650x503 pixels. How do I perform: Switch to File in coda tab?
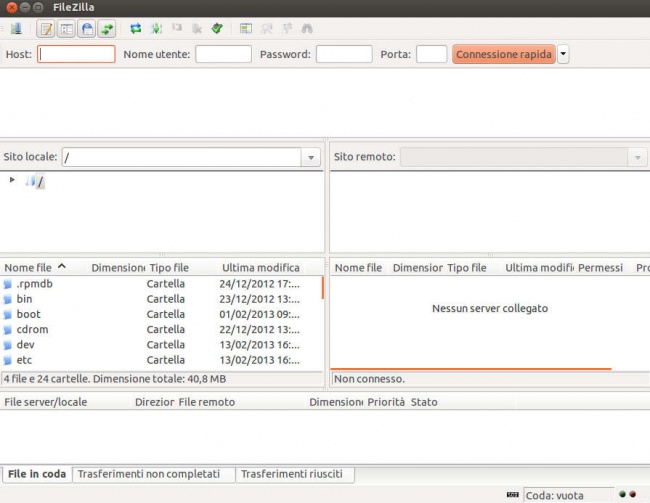tap(37, 474)
